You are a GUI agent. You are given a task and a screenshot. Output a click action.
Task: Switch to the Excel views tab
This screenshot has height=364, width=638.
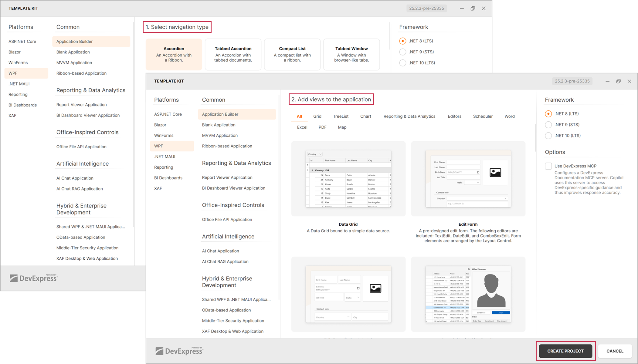302,127
